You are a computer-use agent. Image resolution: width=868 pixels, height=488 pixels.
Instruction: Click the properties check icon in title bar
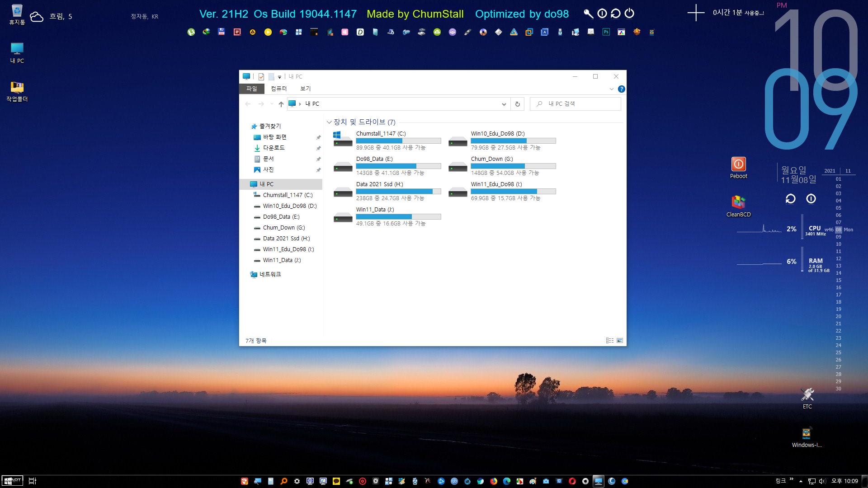[x=261, y=77]
